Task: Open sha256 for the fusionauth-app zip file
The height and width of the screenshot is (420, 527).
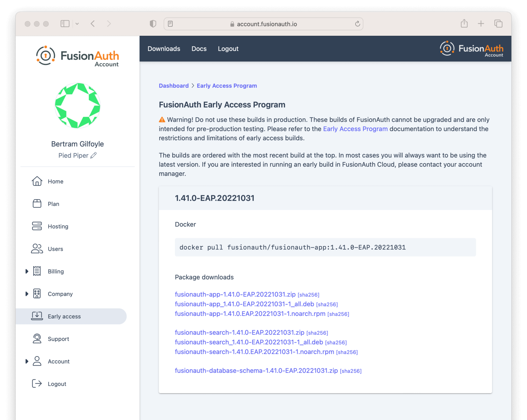Action: tap(309, 295)
